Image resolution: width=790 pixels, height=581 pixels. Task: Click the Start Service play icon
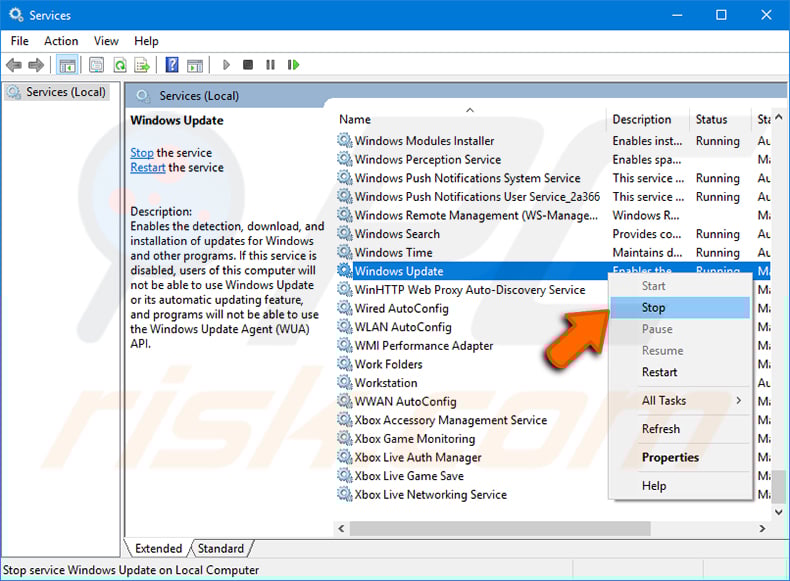coord(226,65)
